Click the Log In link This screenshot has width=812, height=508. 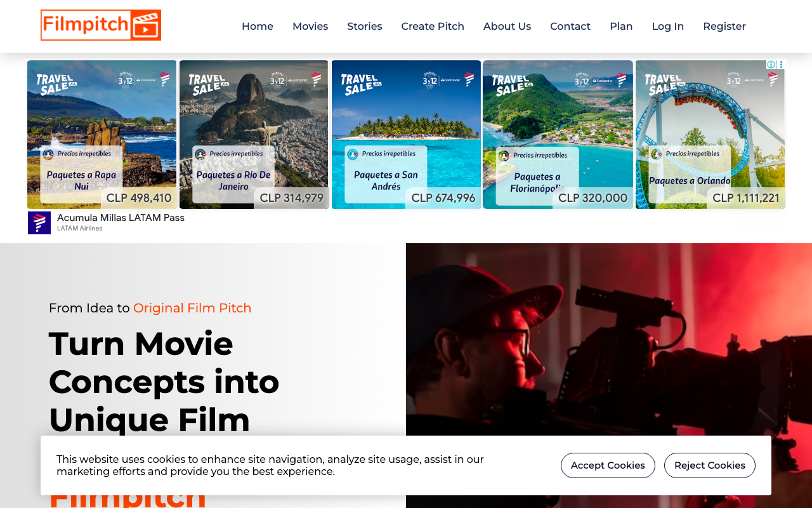pos(667,26)
